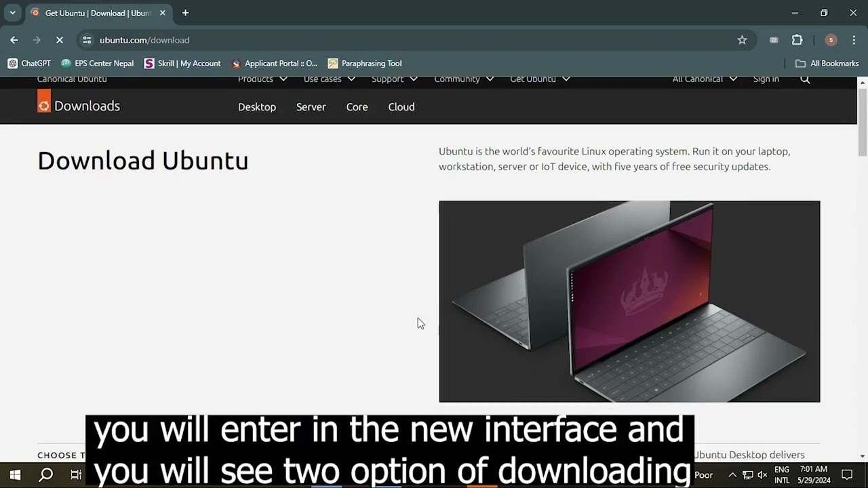This screenshot has height=488, width=868.
Task: Expand the All Canonical menu
Action: click(x=705, y=79)
